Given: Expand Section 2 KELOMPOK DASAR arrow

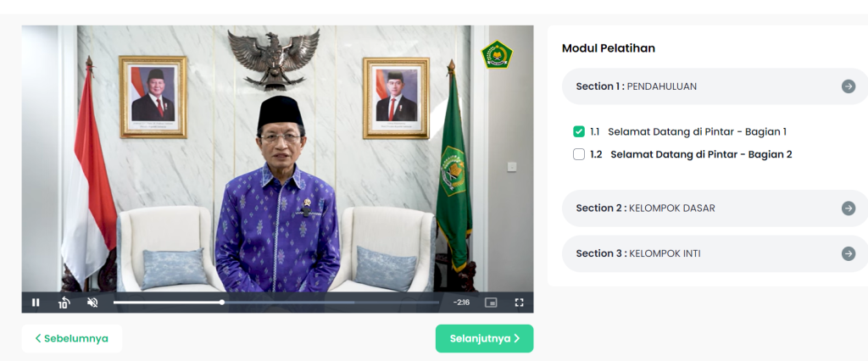Looking at the screenshot, I should 848,208.
